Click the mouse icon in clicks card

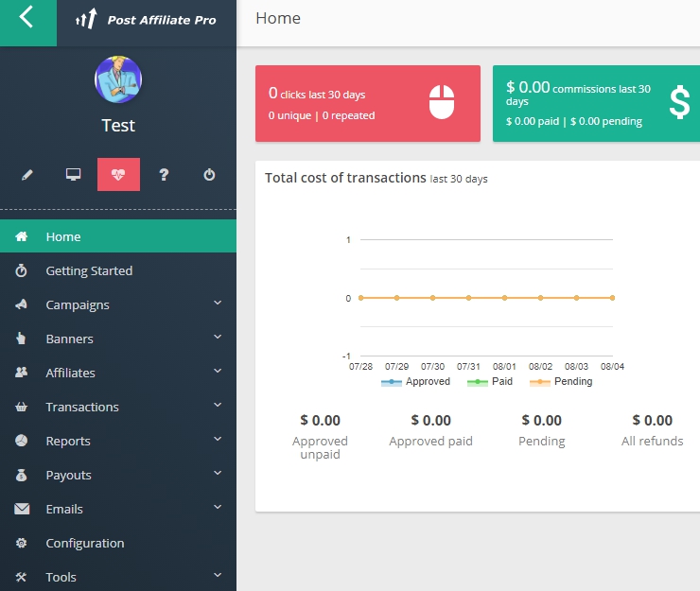(x=442, y=103)
